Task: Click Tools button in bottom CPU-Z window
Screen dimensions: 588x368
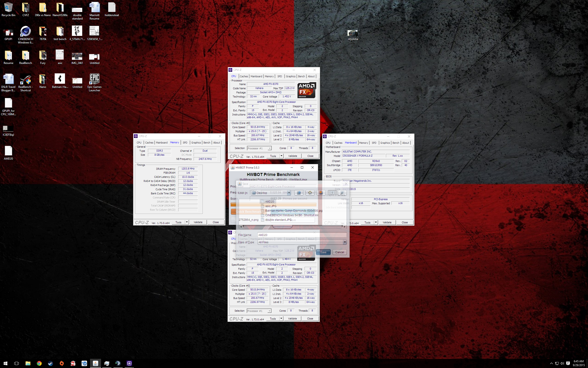Action: [x=273, y=318]
